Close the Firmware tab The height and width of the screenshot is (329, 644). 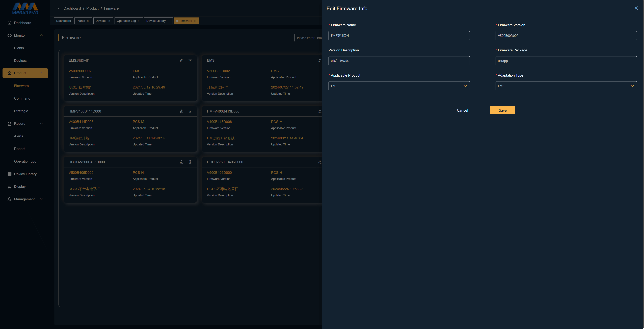coord(195,21)
